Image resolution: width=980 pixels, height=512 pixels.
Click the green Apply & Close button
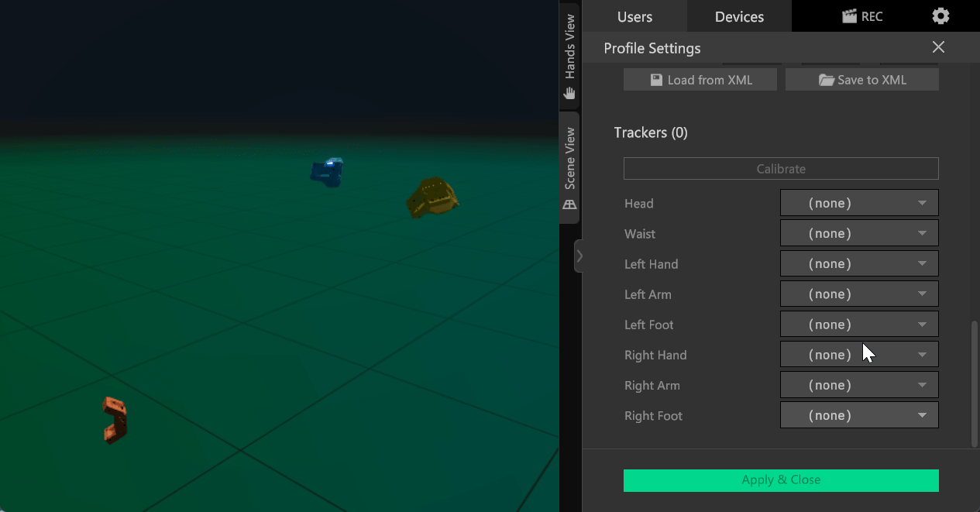pos(781,480)
